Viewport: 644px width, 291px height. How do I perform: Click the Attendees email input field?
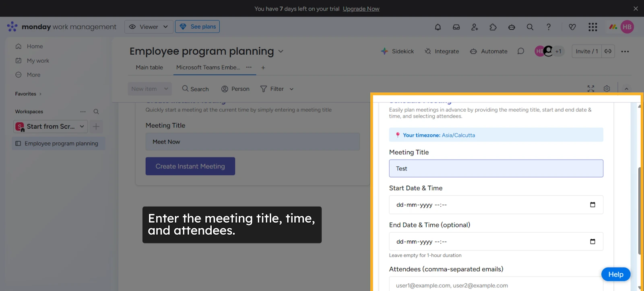coord(496,285)
